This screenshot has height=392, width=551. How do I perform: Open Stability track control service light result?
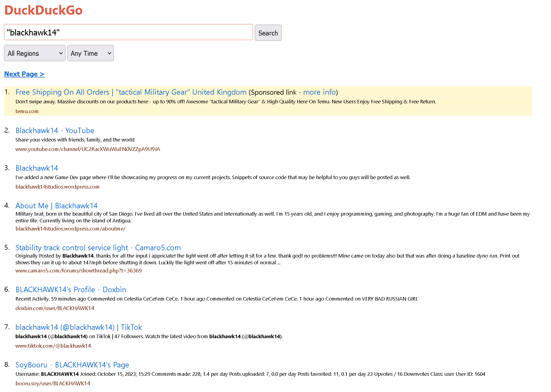tap(98, 248)
